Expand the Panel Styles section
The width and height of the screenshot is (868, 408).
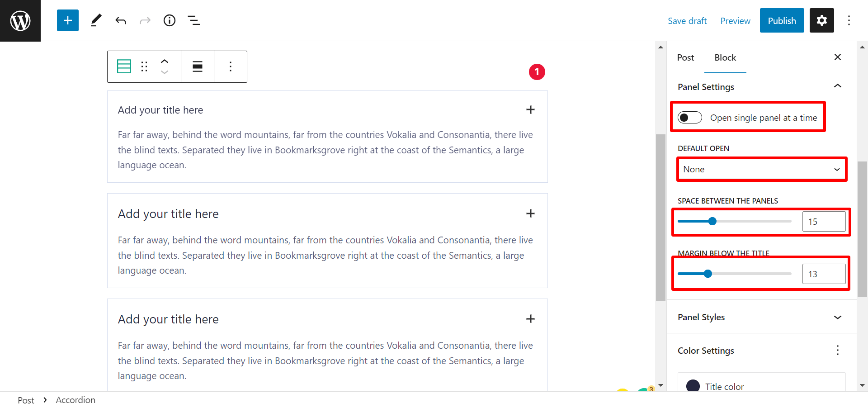838,317
